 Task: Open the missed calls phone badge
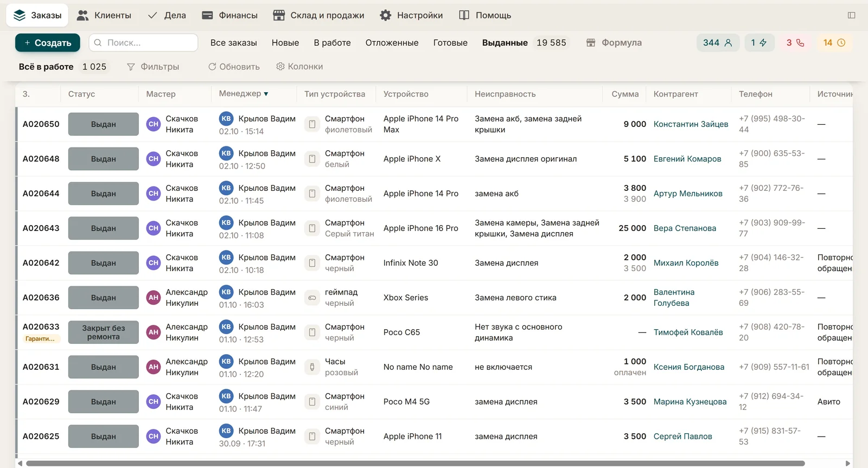click(x=795, y=43)
